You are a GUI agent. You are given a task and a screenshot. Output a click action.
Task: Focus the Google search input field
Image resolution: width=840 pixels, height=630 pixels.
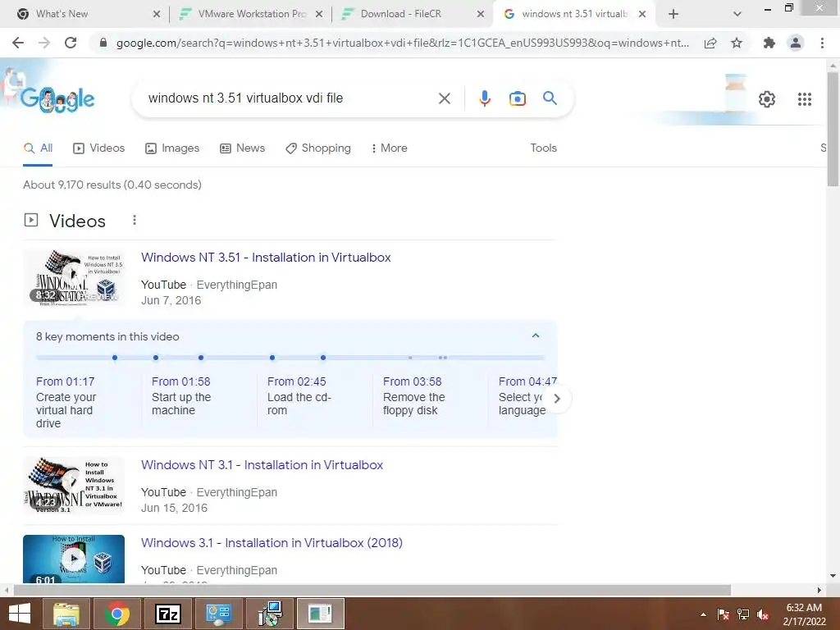(290, 98)
